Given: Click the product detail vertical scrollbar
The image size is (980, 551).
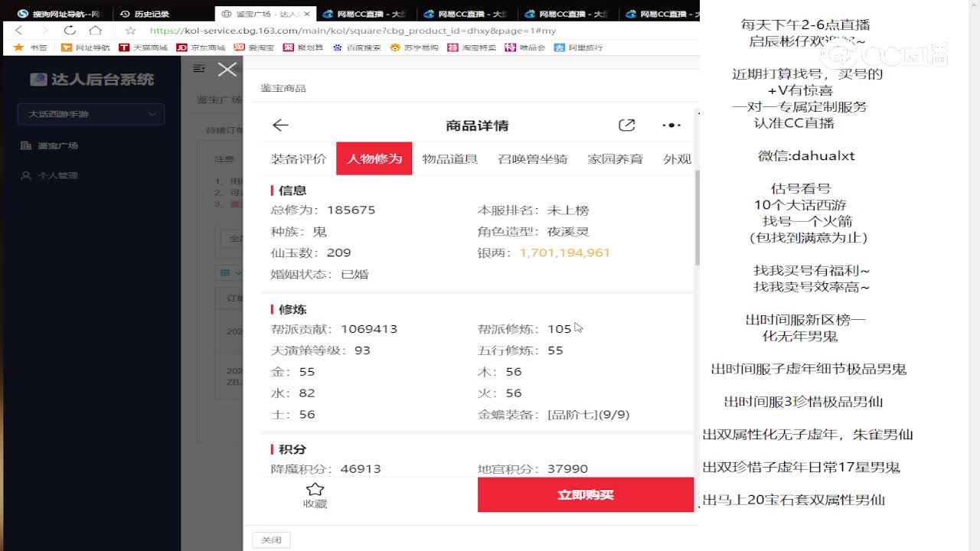Looking at the screenshot, I should [697, 218].
